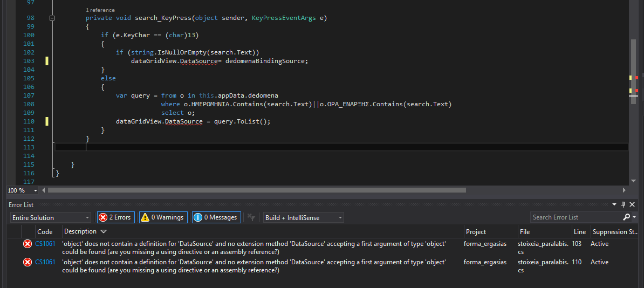Open search options arrow beside magnifier
644x288 pixels.
click(634, 217)
